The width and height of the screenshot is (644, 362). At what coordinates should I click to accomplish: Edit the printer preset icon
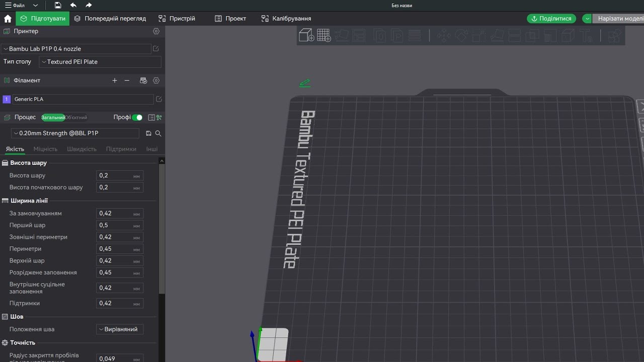pos(156,49)
